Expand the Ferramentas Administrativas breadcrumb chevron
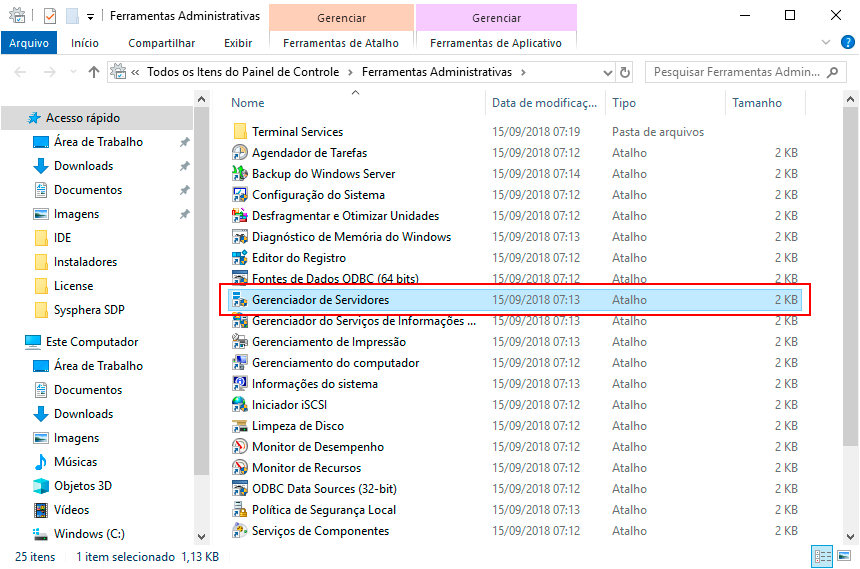The image size is (860, 569). tap(523, 72)
